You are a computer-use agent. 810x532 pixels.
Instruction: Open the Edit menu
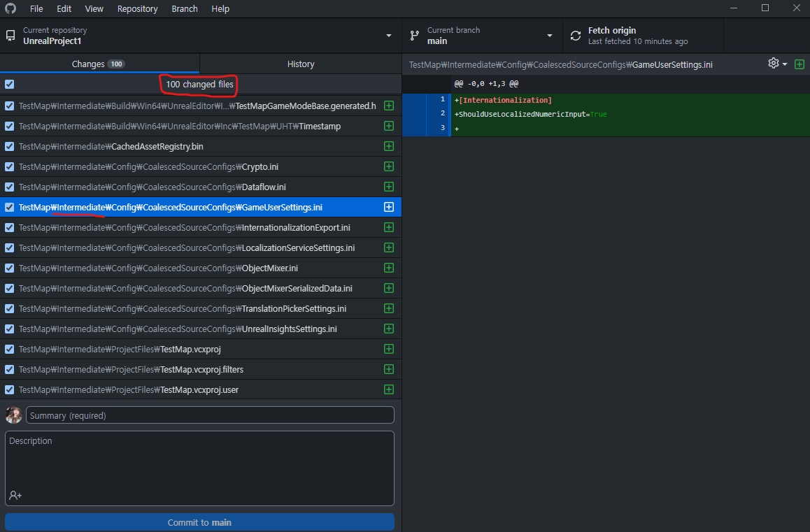pyautogui.click(x=64, y=9)
